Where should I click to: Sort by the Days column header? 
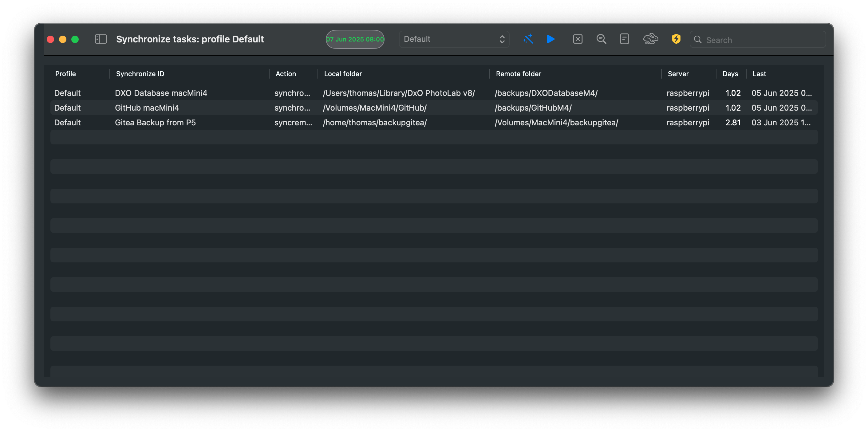click(730, 74)
